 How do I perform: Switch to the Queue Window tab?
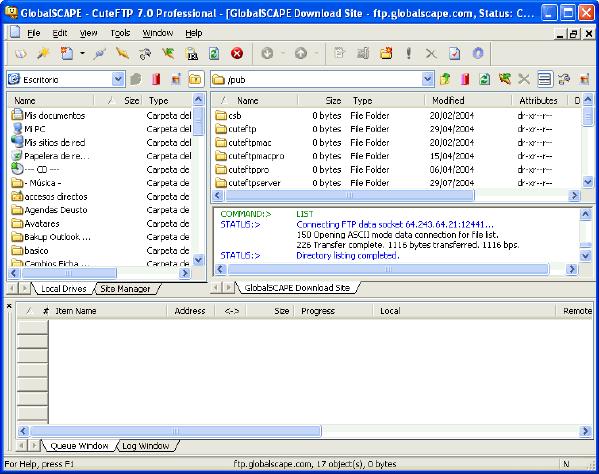click(79, 446)
